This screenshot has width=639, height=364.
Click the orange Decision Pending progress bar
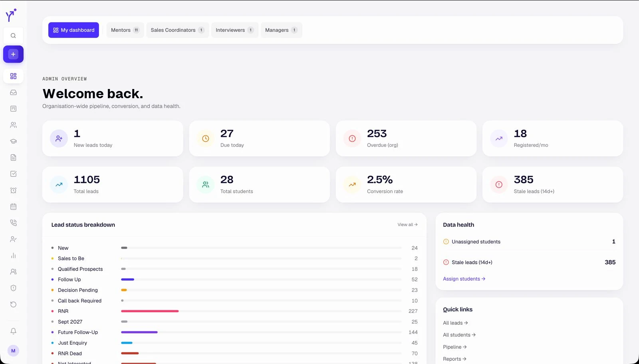(x=124, y=290)
